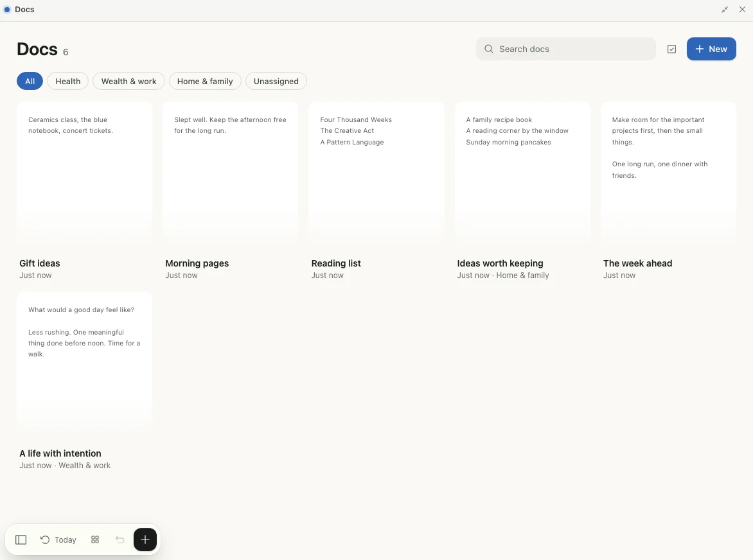This screenshot has width=753, height=560.
Task: Click the Docs page heading
Action: click(x=37, y=49)
